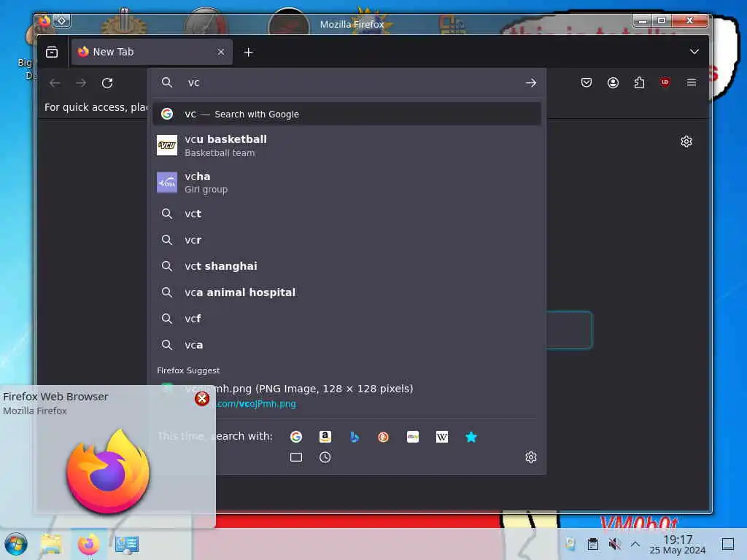Open the Firefox window menu icon in title bar
The height and width of the screenshot is (560, 747).
[x=44, y=21]
